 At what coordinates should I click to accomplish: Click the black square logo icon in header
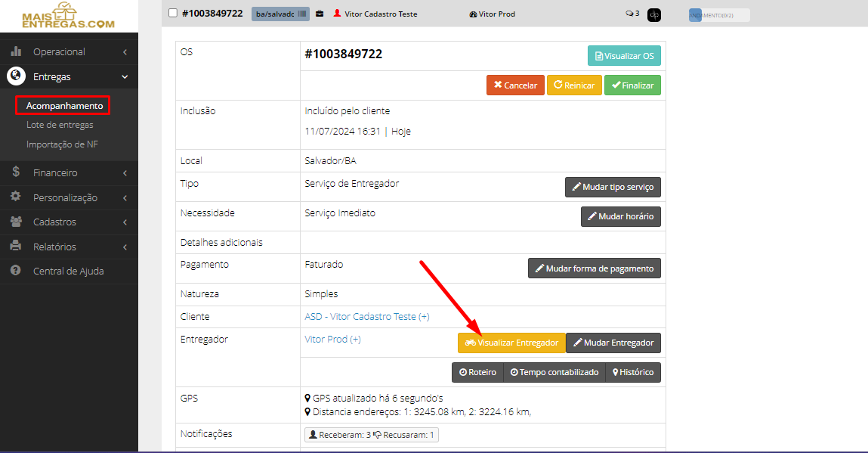point(653,15)
